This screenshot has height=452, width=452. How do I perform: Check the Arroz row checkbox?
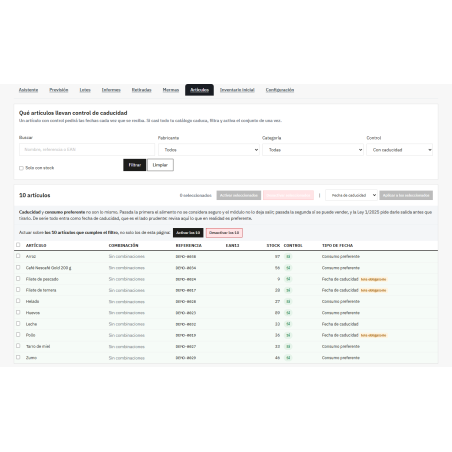(18, 256)
